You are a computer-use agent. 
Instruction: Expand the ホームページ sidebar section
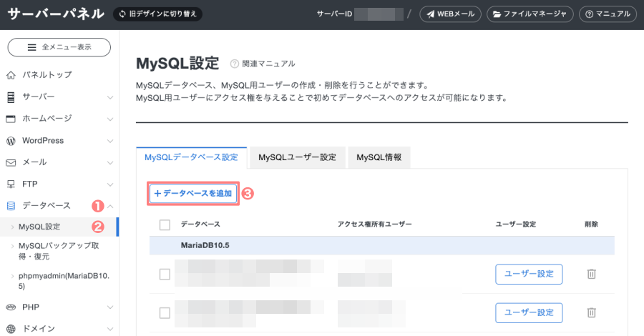pyautogui.click(x=110, y=119)
